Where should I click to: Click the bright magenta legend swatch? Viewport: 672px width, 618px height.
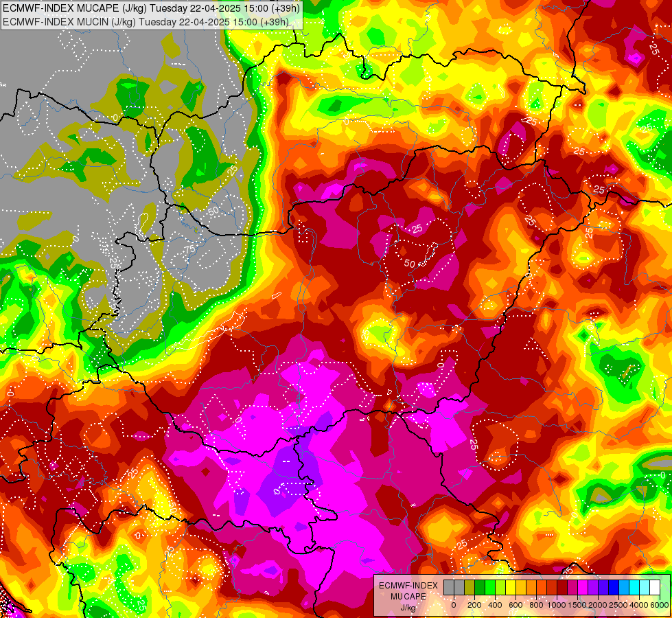(583, 587)
